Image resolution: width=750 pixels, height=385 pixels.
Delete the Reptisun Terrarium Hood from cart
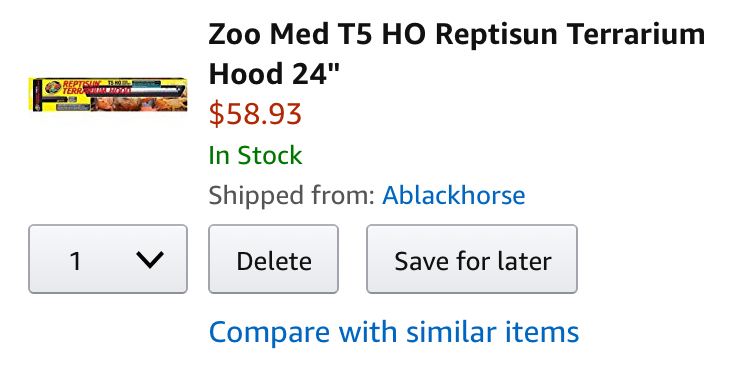[x=274, y=259]
